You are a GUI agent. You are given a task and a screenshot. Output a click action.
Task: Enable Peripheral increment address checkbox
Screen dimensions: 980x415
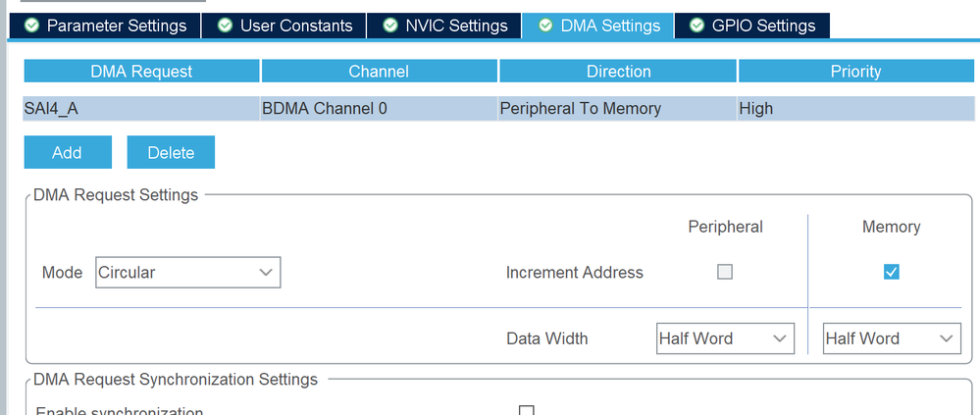click(x=725, y=273)
